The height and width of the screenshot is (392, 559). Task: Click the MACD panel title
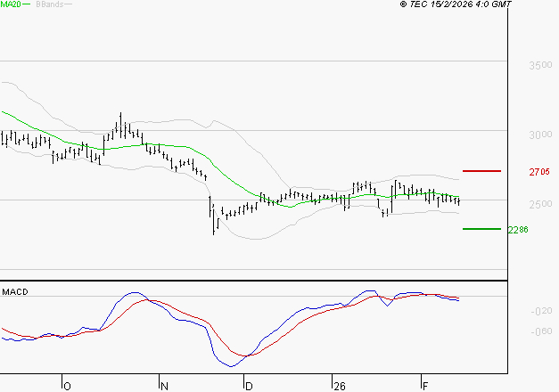click(x=14, y=291)
